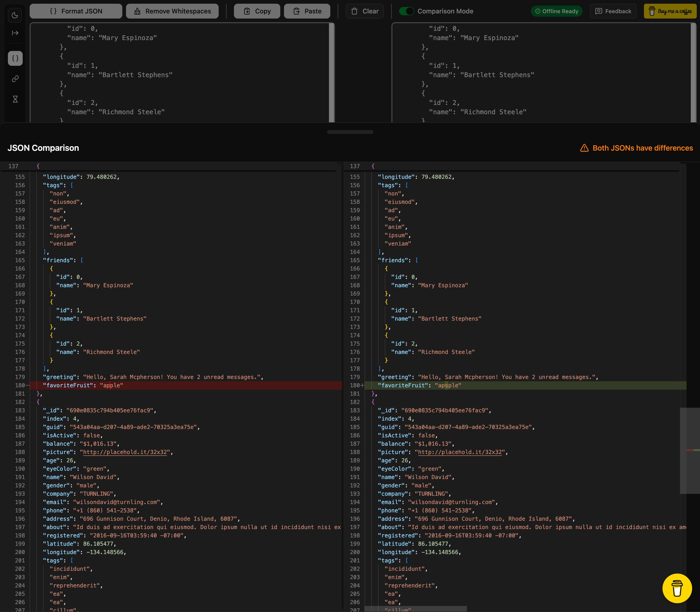Click the panel divider handle above JSON Comparison
Image resolution: width=700 pixels, height=612 pixels.
(x=350, y=132)
